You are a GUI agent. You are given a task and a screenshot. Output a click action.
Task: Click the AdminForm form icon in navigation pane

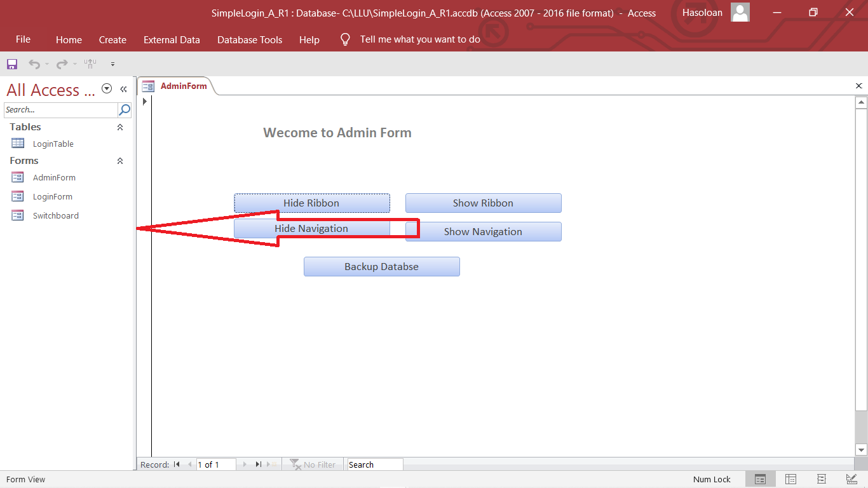tap(18, 177)
